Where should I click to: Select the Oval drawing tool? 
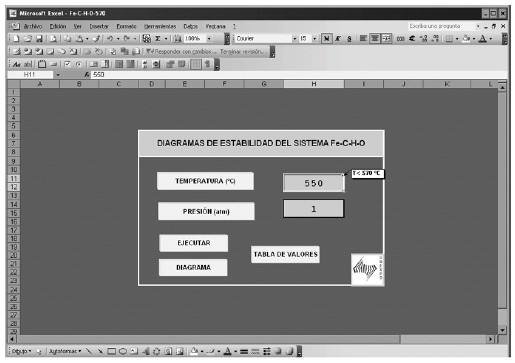[x=123, y=351]
